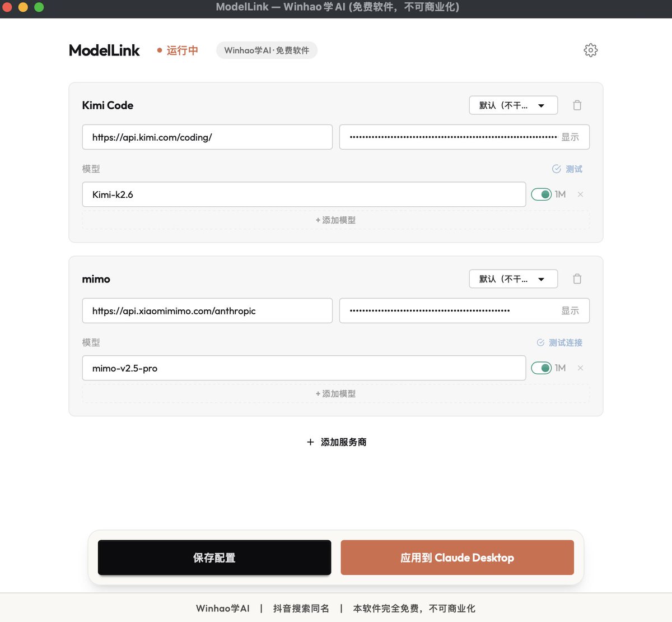Click 测试 to test the Kimi Code connection
The height and width of the screenshot is (622, 672).
(567, 169)
